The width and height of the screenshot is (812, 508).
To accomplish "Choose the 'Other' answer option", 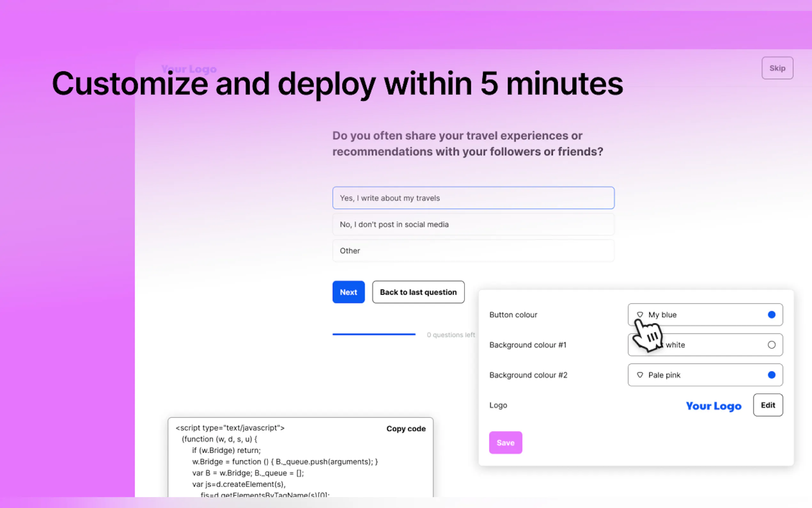I will tap(473, 250).
